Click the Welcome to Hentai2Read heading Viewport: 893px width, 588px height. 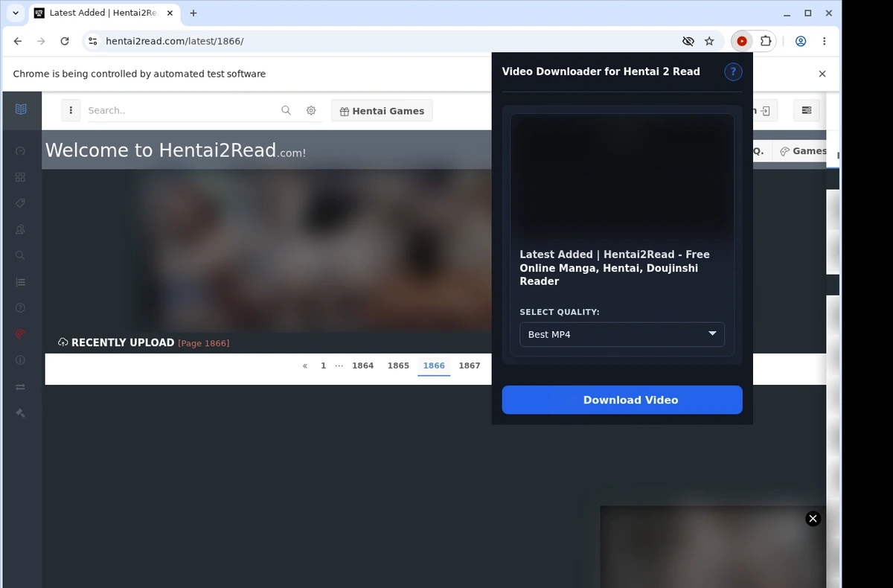pos(176,150)
